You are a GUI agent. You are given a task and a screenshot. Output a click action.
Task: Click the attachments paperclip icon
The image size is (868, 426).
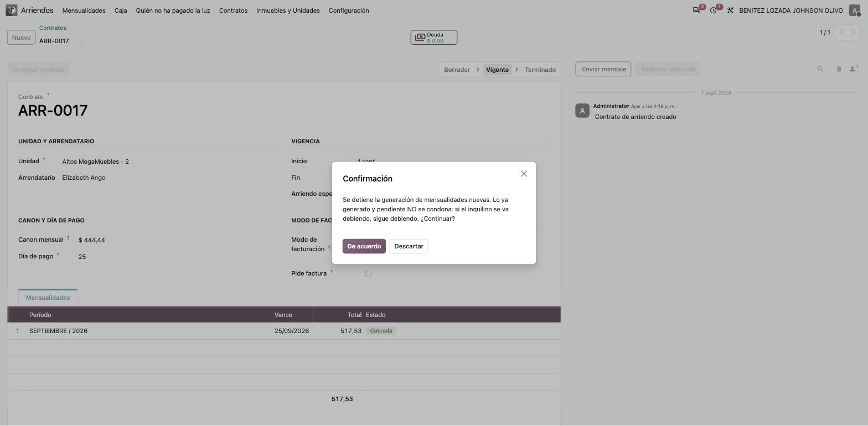click(x=839, y=69)
